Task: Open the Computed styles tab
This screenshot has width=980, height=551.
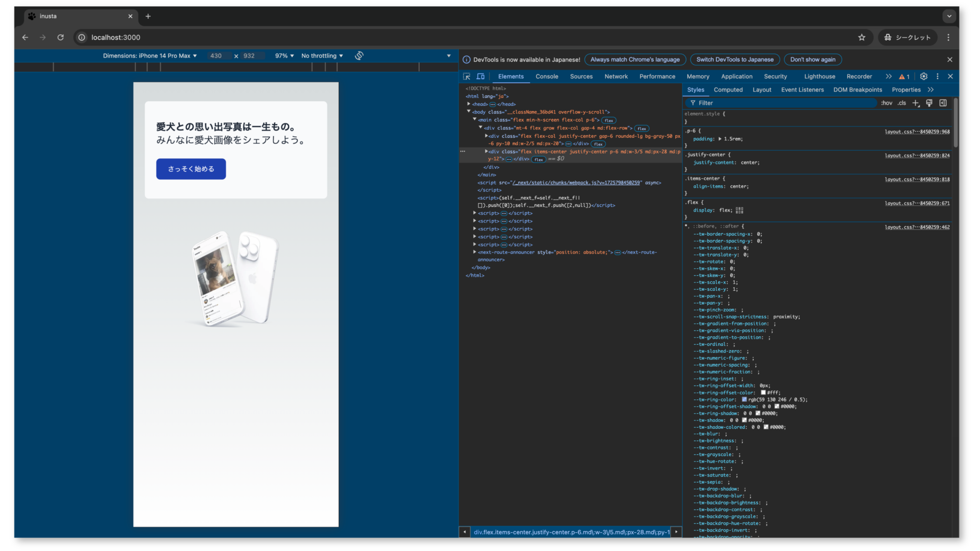Action: point(728,90)
